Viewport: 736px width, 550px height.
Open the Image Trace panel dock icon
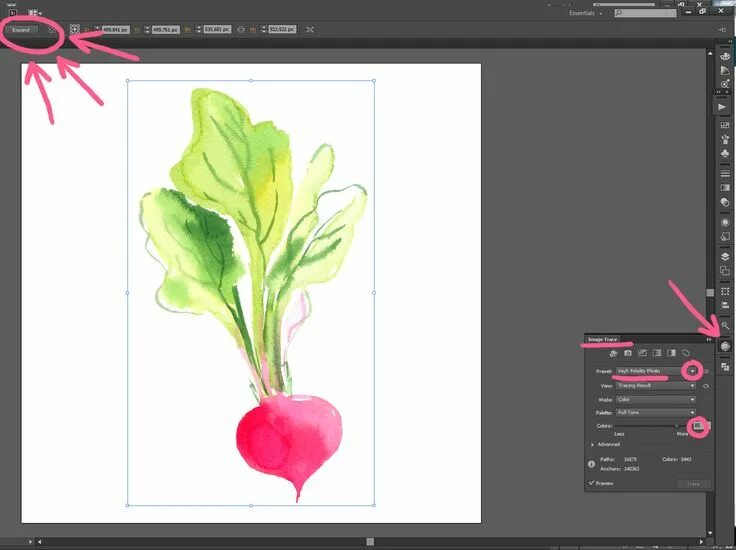tap(725, 346)
